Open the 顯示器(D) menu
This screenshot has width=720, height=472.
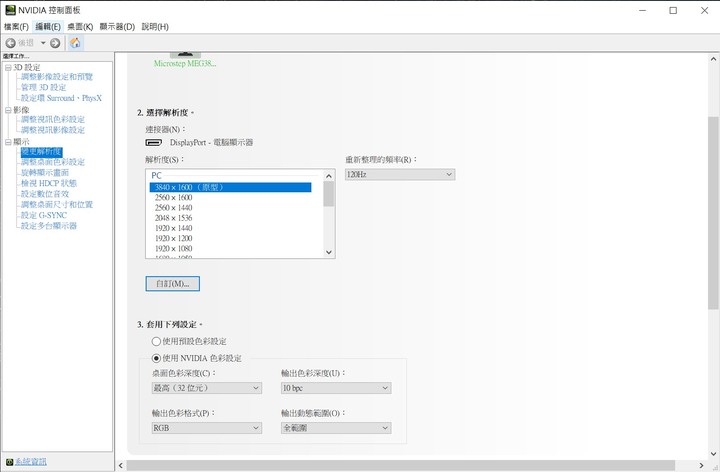[x=117, y=27]
